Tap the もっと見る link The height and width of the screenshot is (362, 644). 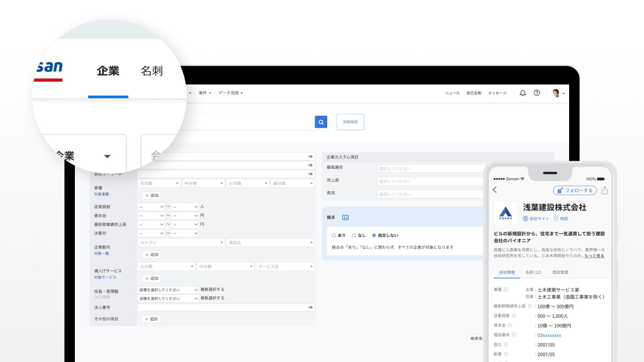click(594, 256)
